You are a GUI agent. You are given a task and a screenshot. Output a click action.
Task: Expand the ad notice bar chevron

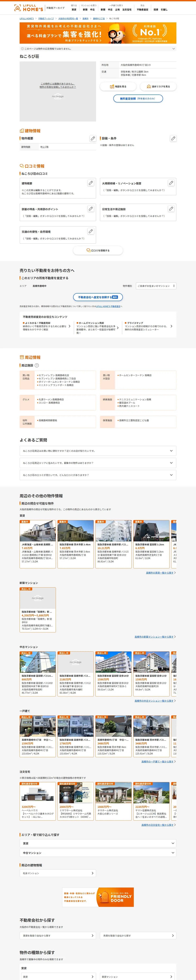174,49
